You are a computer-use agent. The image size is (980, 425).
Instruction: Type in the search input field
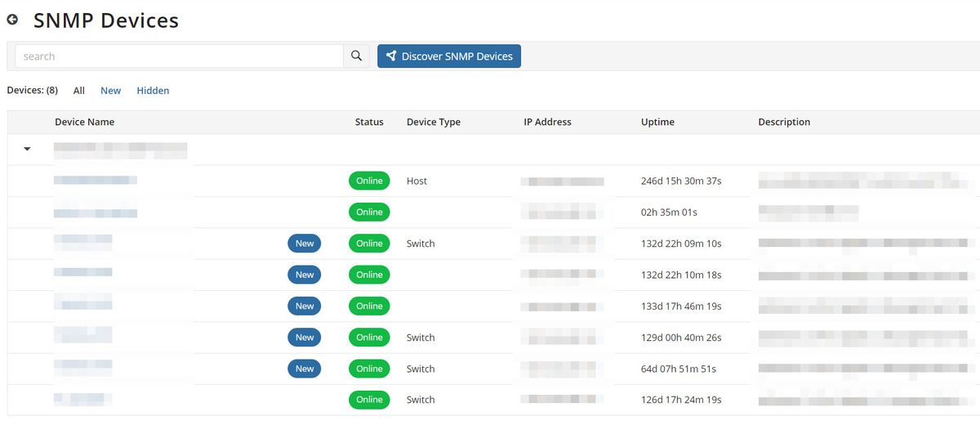180,56
